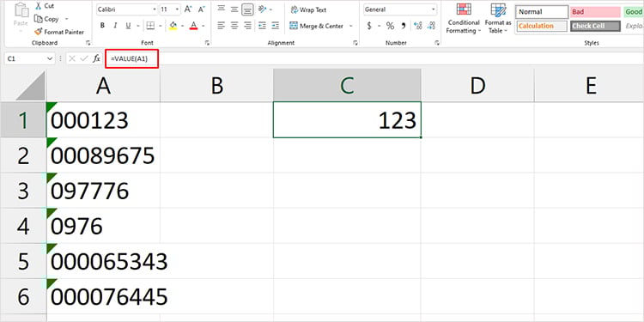Increase font size with larger A icon
Viewport: 644px width, 322px height.
[x=188, y=9]
